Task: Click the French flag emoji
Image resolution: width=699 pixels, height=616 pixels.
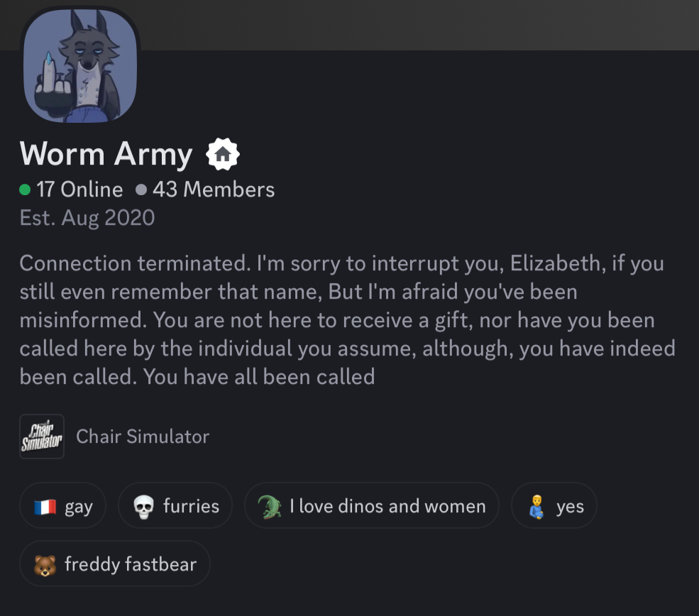Action: coord(45,507)
